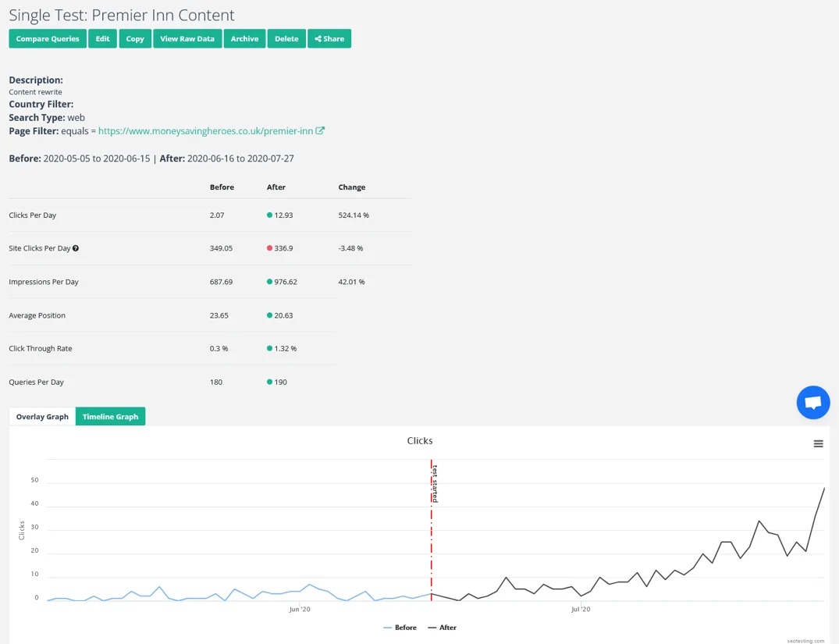Image resolution: width=839 pixels, height=644 pixels.
Task: Click the red indicator beside Site Clicks
Action: click(x=270, y=248)
